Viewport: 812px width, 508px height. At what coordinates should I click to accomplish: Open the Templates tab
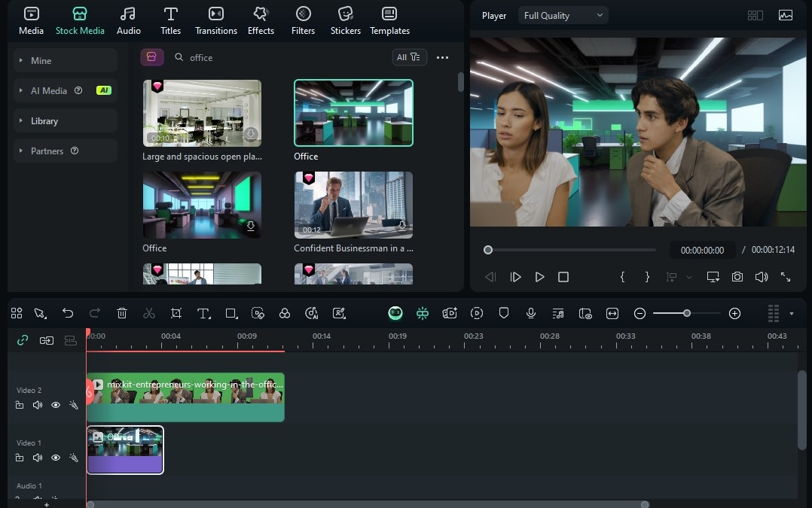[389, 20]
